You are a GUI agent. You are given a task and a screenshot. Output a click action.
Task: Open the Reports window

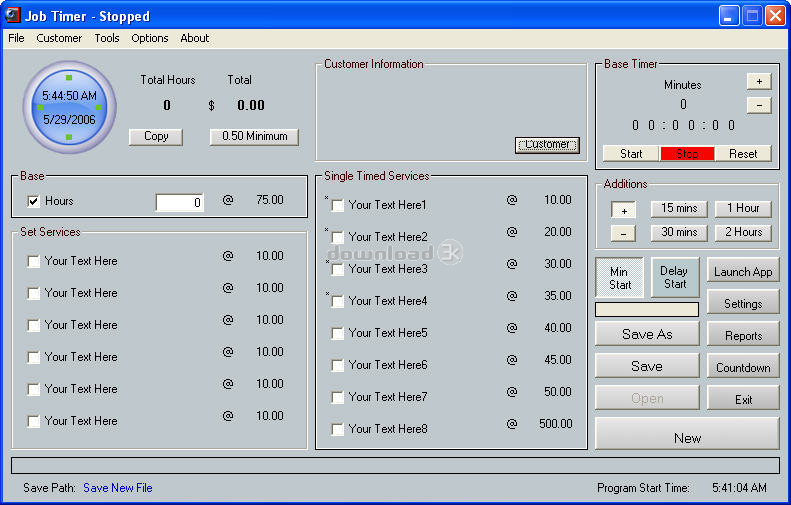[743, 336]
